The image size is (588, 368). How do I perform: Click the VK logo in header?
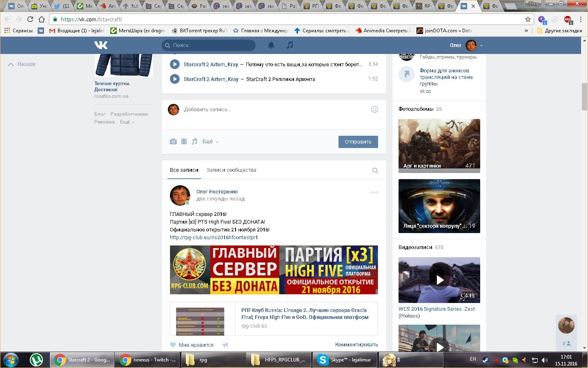[x=101, y=45]
